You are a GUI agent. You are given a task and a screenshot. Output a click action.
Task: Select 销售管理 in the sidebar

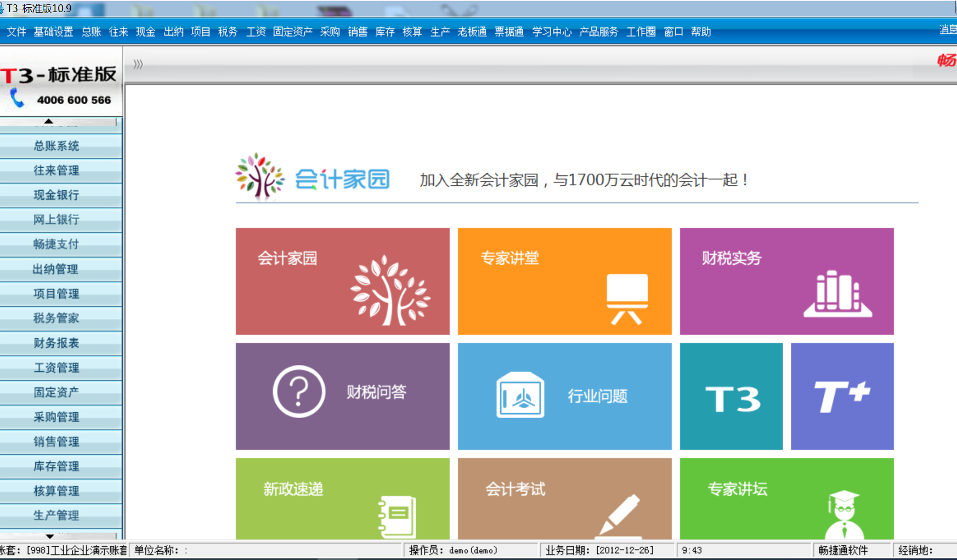(x=61, y=442)
